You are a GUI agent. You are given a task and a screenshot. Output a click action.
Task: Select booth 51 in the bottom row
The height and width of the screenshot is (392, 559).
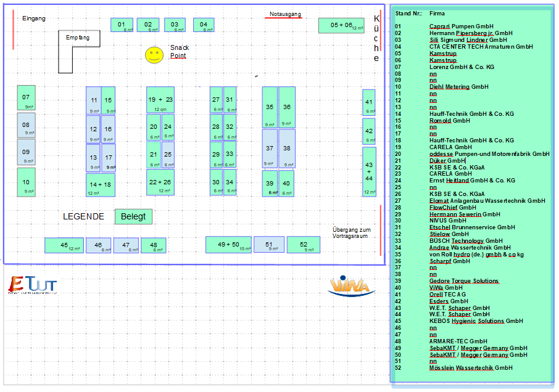coord(269,245)
